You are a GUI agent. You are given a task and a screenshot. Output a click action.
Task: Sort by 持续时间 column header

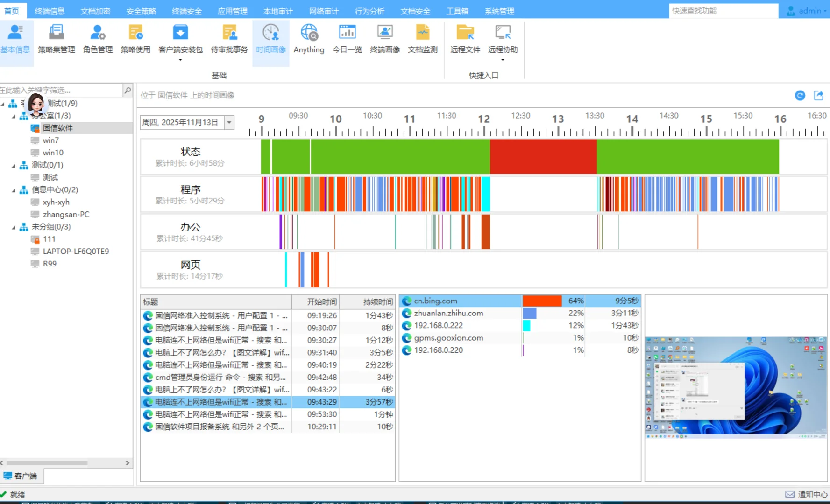(x=367, y=302)
